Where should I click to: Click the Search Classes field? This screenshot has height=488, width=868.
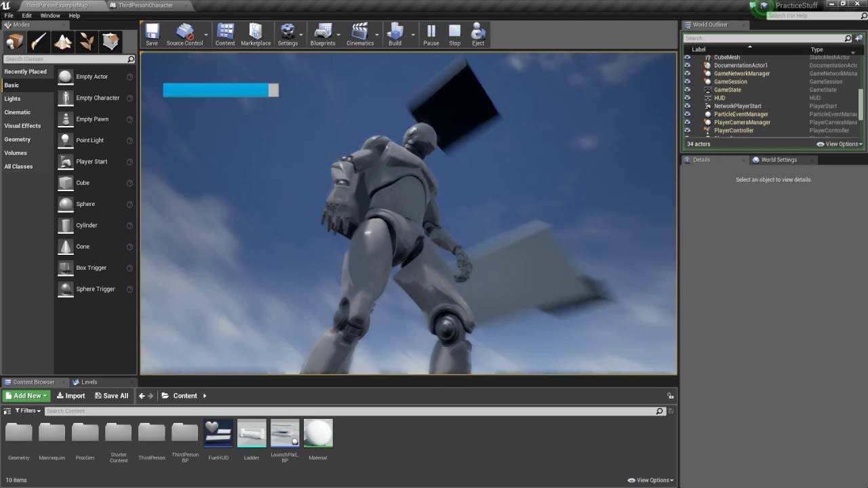click(65, 59)
